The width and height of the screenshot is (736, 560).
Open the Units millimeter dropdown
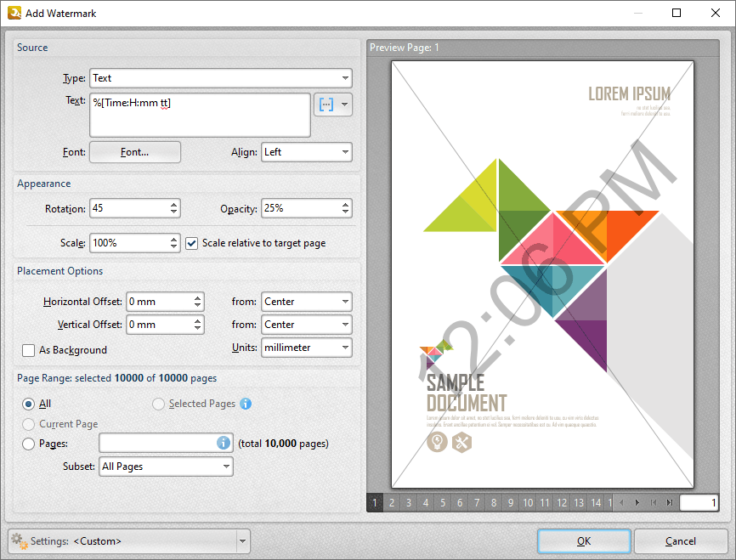pos(345,348)
